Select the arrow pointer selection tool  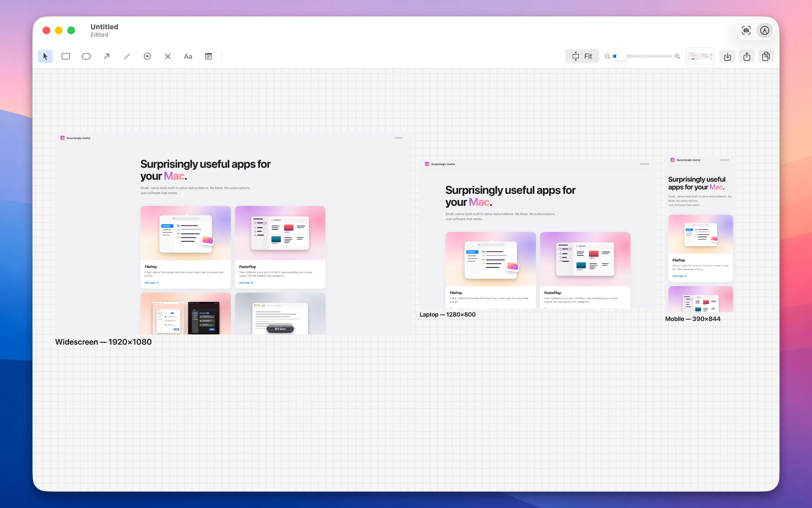(x=45, y=56)
